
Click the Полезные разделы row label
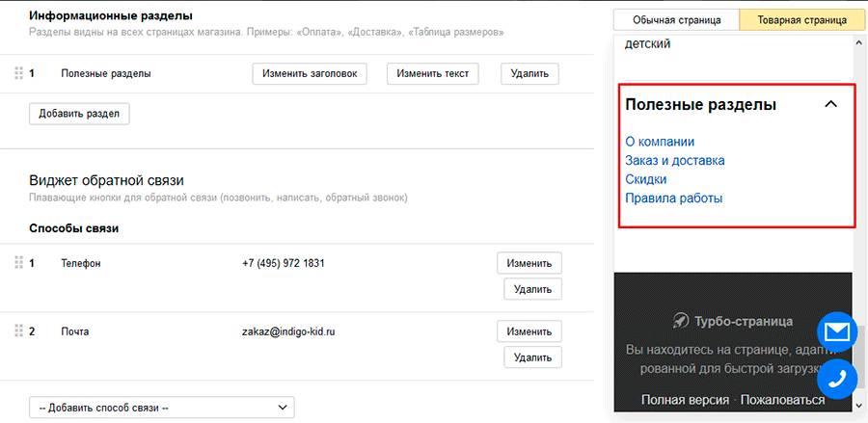tap(106, 73)
